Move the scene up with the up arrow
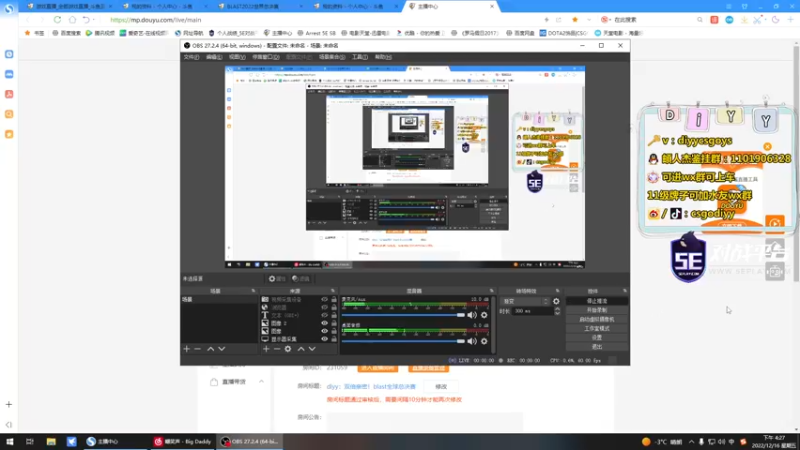800x450 pixels. pos(211,349)
